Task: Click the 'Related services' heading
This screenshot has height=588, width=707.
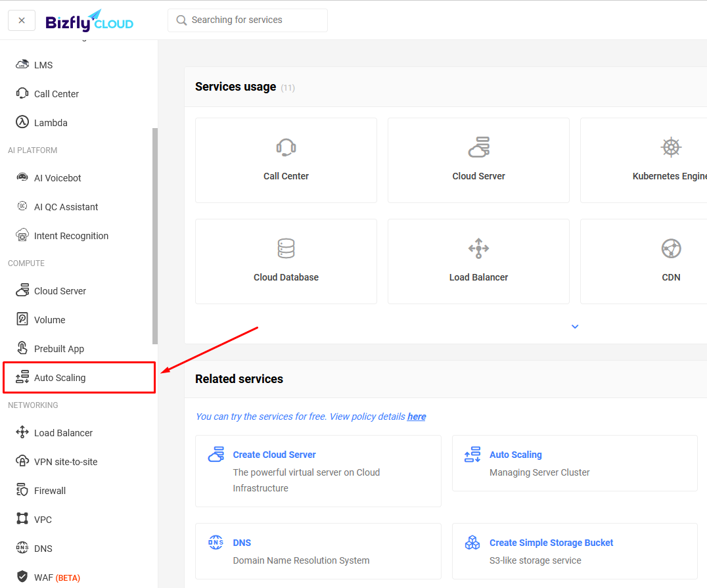Action: click(239, 379)
